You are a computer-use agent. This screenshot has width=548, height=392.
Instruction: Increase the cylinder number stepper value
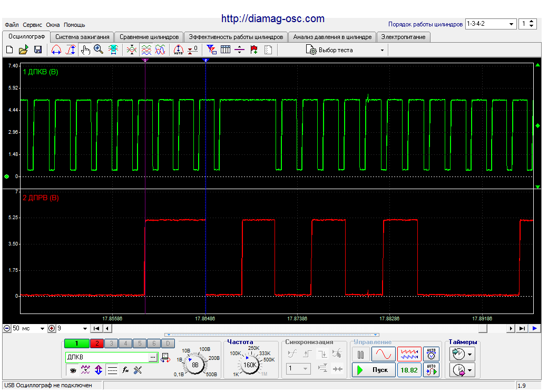point(531,22)
